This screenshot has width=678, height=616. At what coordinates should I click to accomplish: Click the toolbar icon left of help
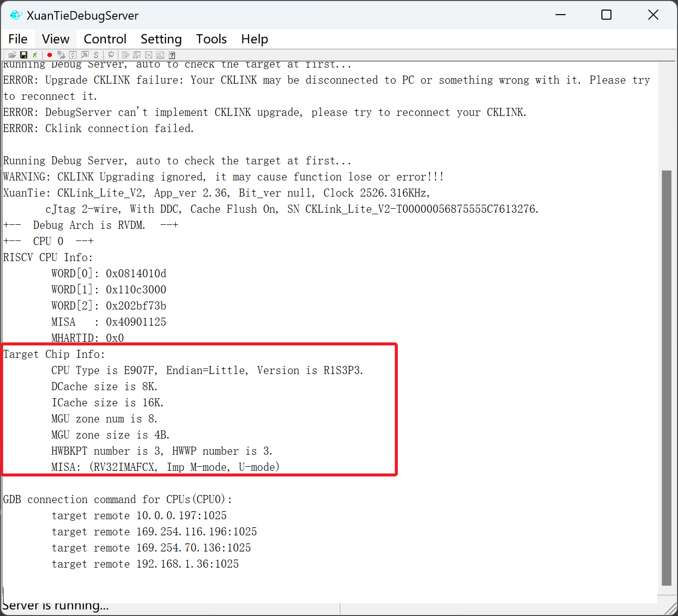pos(160,55)
